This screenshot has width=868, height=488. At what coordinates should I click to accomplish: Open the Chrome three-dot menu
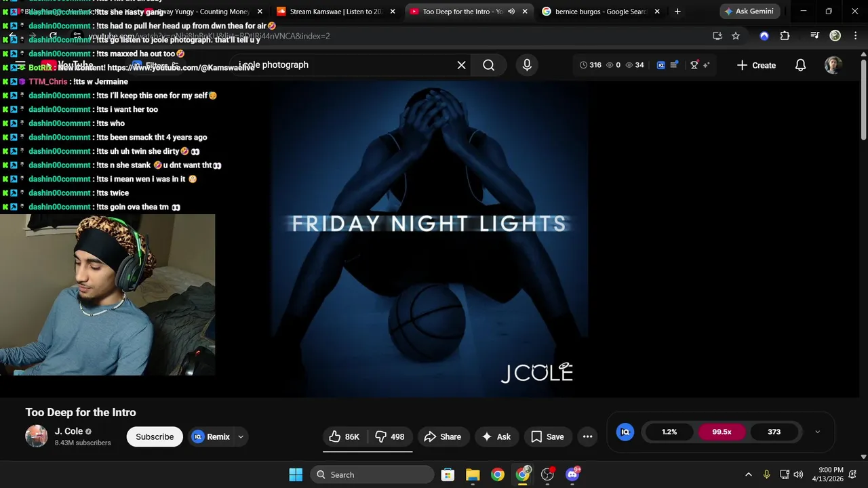click(856, 36)
